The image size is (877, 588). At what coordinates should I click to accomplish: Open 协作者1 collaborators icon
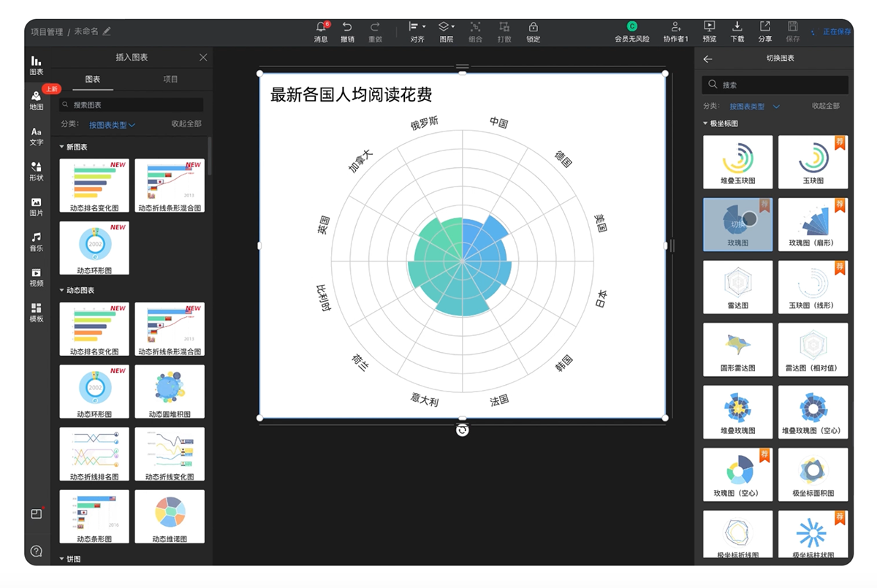coord(676,31)
